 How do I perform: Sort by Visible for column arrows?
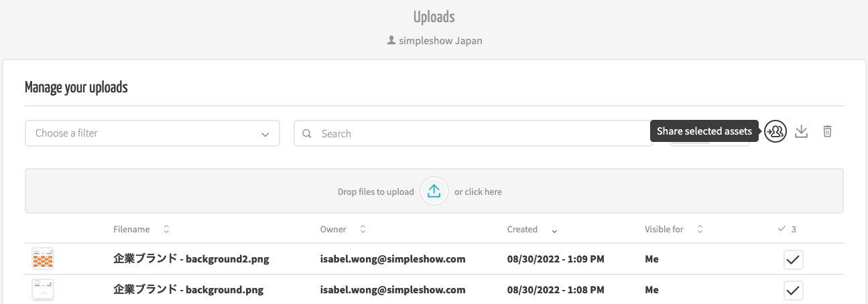(x=700, y=229)
